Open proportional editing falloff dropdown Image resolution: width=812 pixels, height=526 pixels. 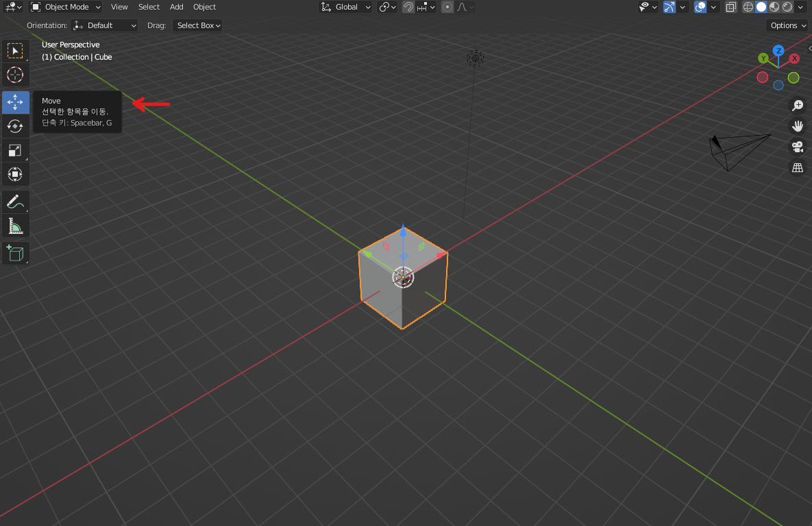point(465,7)
